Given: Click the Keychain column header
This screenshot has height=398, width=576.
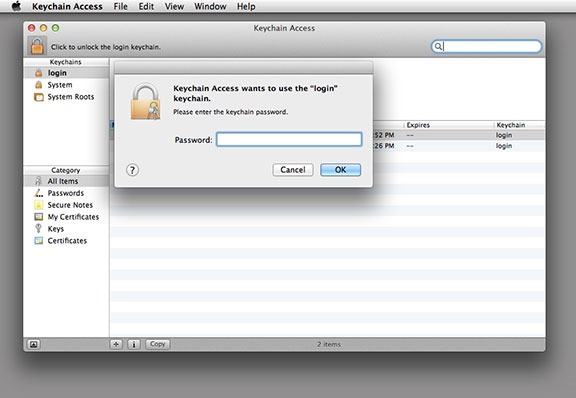Looking at the screenshot, I should (519, 125).
